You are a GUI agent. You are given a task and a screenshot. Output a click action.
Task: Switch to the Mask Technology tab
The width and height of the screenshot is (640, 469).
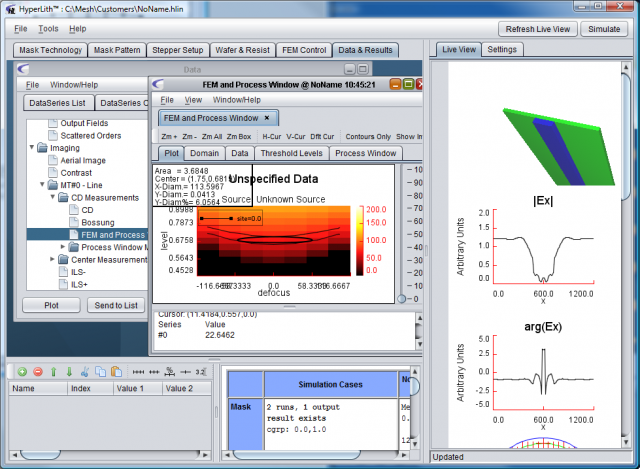(x=50, y=50)
